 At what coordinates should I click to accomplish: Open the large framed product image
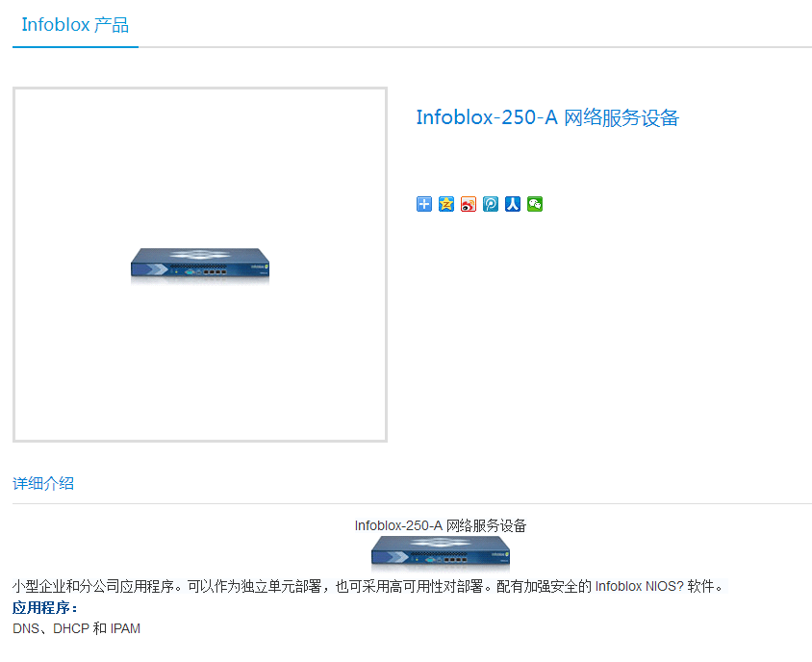click(x=200, y=265)
